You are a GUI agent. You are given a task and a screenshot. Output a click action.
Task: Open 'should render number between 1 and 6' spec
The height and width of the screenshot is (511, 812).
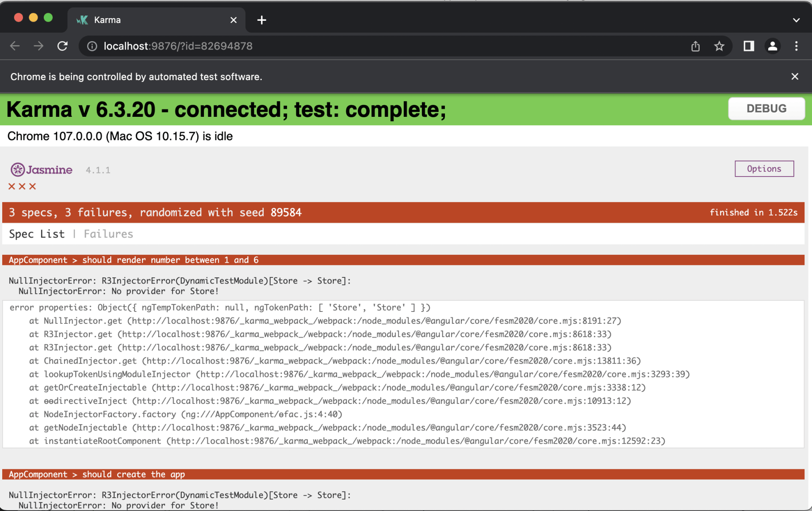tap(170, 260)
